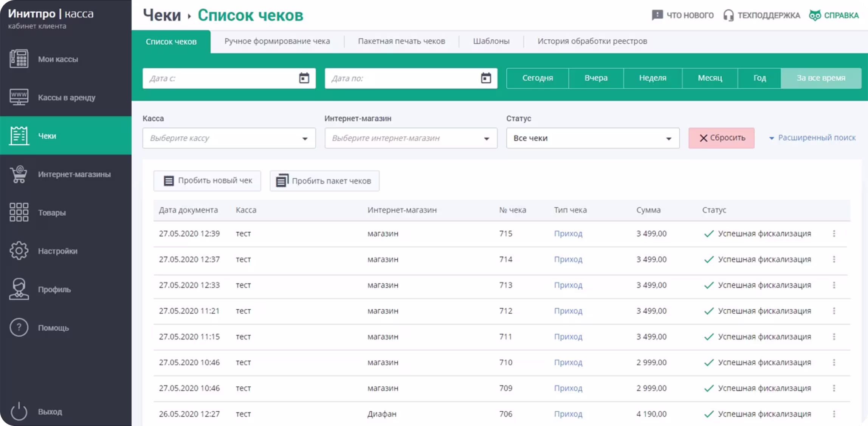Select Сегодня period filter
This screenshot has width=868, height=426.
click(x=537, y=78)
